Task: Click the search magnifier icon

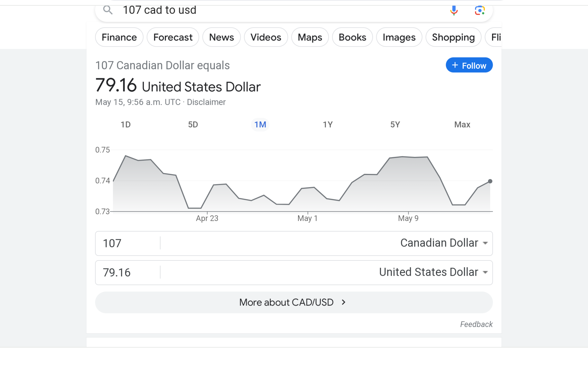Action: pos(108,10)
